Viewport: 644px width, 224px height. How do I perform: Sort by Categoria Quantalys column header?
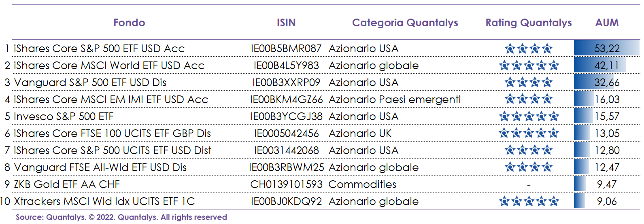point(405,23)
